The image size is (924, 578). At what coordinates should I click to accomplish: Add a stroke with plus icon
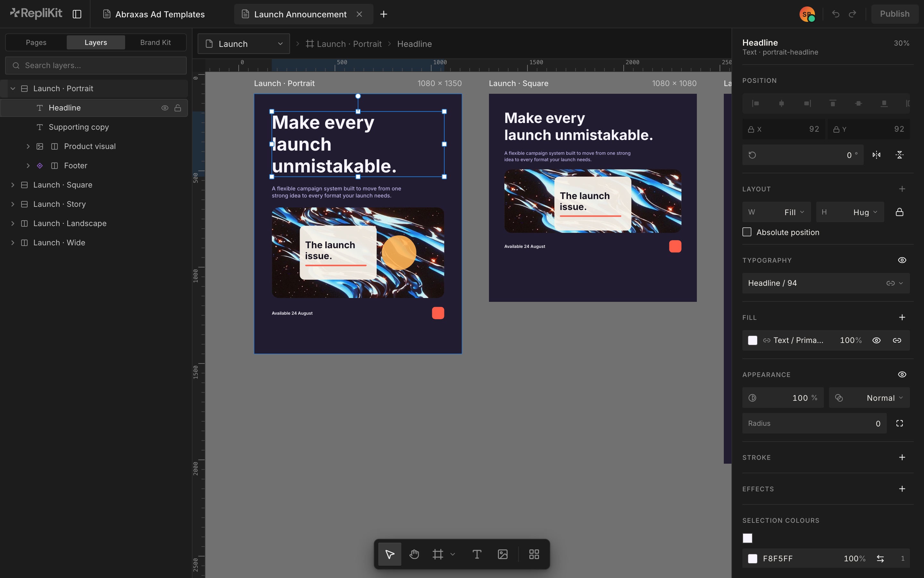902,457
